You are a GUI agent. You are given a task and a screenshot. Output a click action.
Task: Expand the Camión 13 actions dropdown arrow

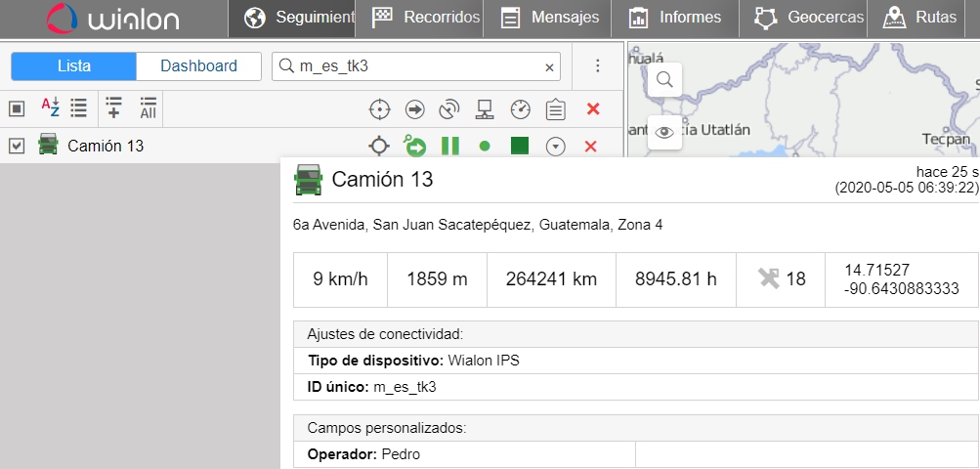(x=556, y=147)
